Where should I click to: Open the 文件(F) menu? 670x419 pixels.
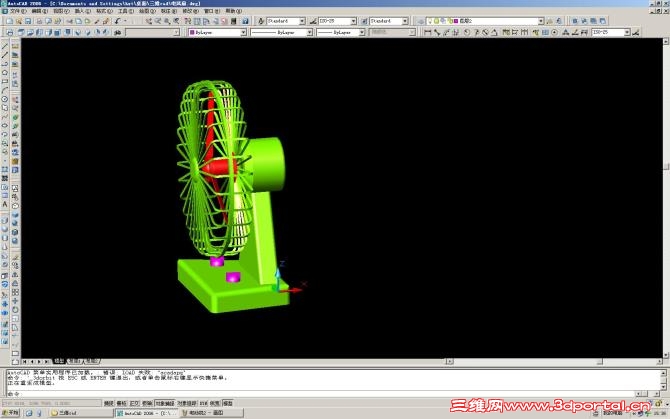click(x=18, y=11)
